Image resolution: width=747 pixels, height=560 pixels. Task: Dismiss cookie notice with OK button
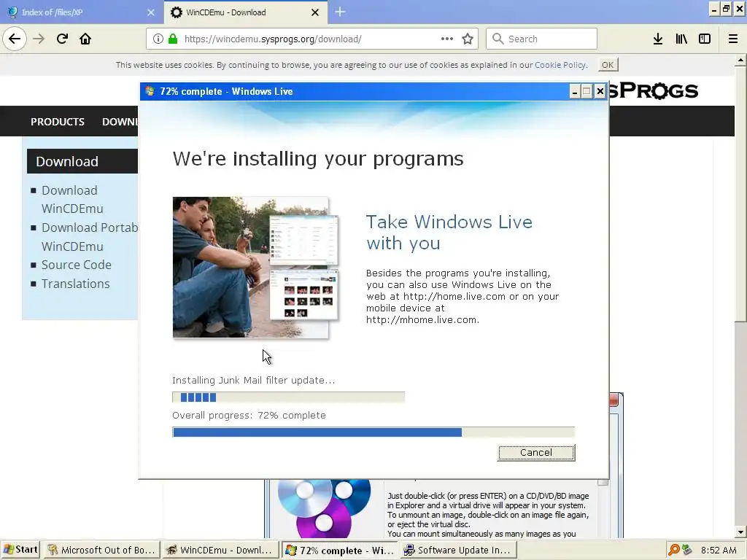(x=608, y=65)
